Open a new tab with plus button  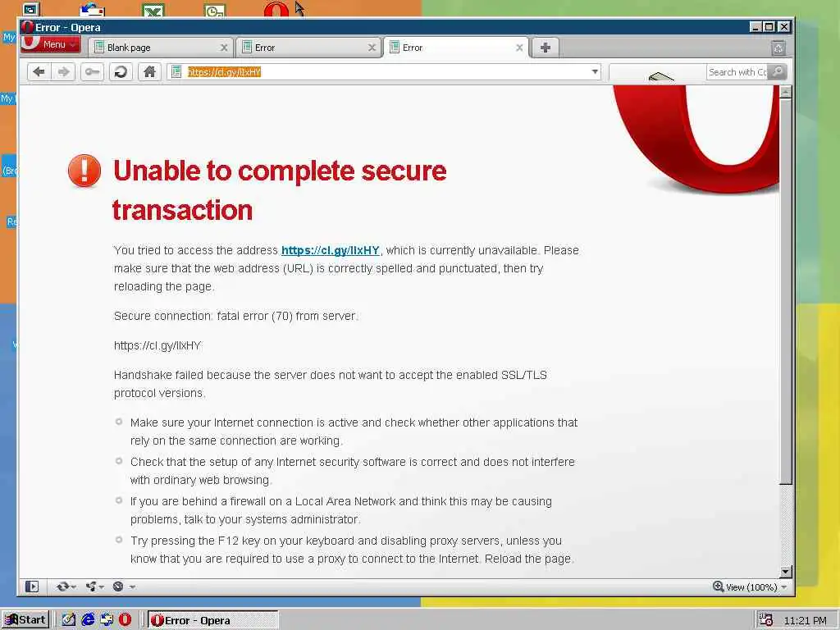pos(546,48)
